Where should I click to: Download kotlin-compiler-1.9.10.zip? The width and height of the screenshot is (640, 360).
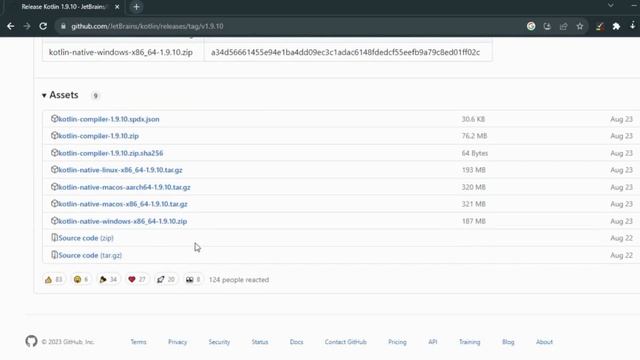coord(98,136)
